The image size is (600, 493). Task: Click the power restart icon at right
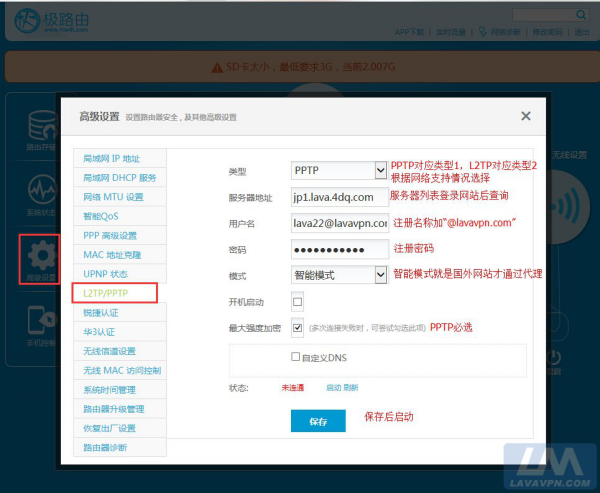pos(554,358)
